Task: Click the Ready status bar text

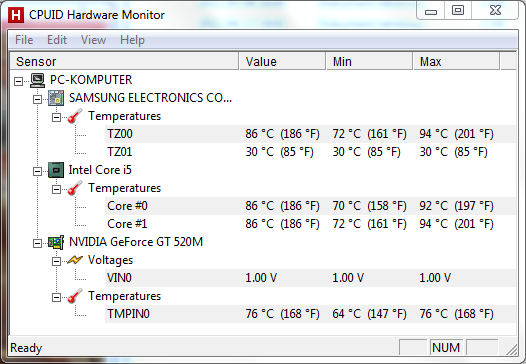Action: pos(26,348)
